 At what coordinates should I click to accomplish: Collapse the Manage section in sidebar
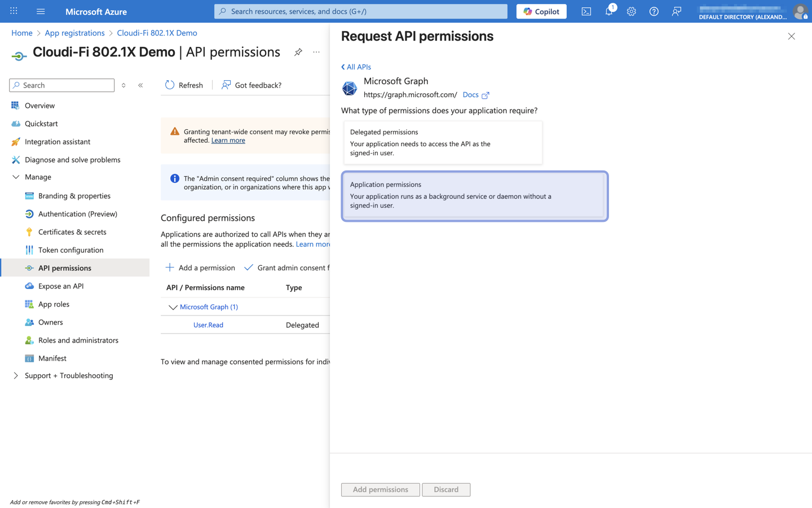16,177
